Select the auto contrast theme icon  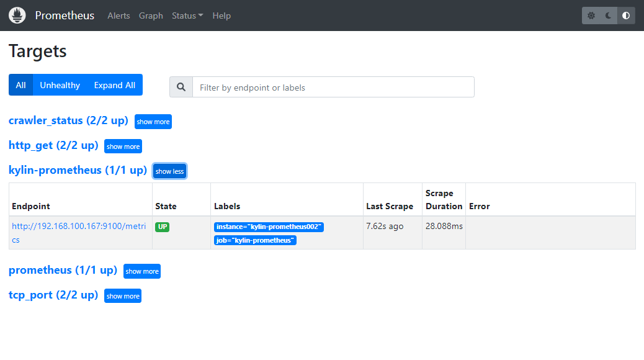click(626, 16)
